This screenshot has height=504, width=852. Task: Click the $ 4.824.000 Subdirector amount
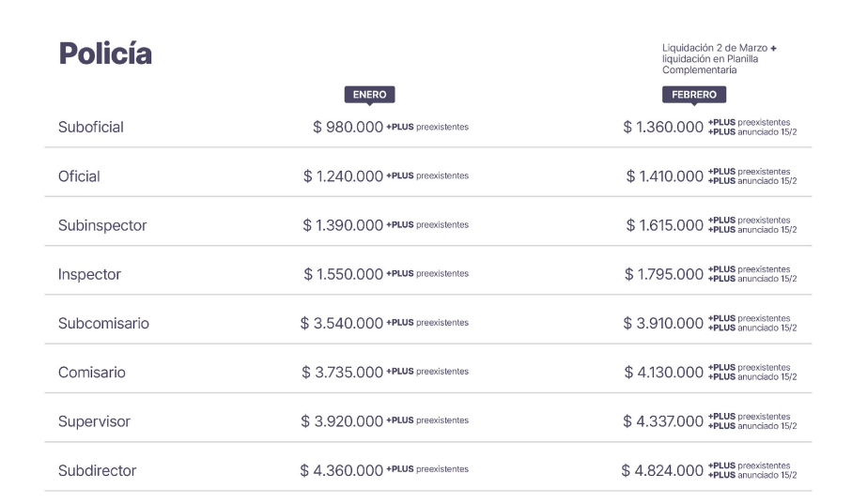pyautogui.click(x=662, y=470)
